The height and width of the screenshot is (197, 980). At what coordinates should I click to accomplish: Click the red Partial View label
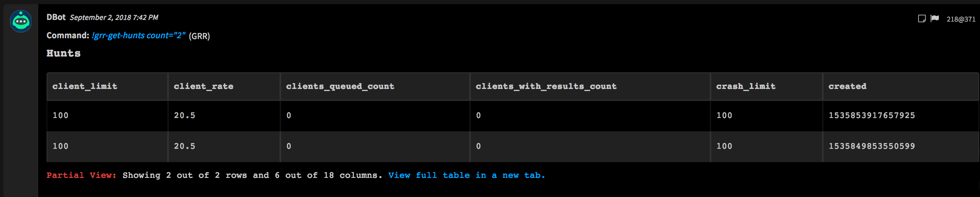tap(82, 175)
